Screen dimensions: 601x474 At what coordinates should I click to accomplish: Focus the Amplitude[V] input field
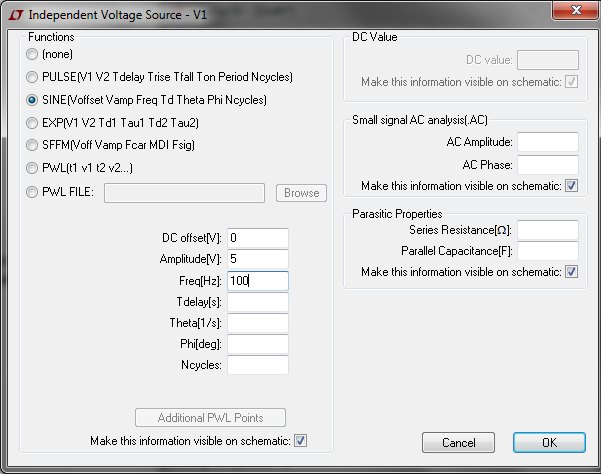point(258,259)
